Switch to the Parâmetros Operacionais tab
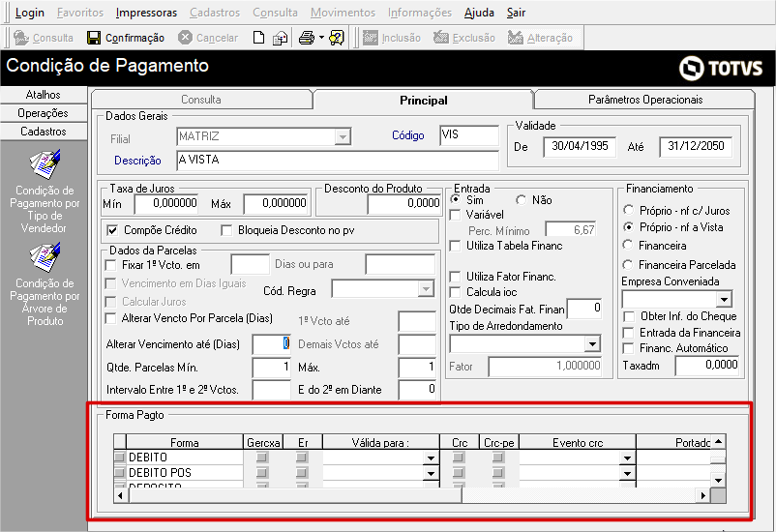The height and width of the screenshot is (532, 776). (644, 100)
